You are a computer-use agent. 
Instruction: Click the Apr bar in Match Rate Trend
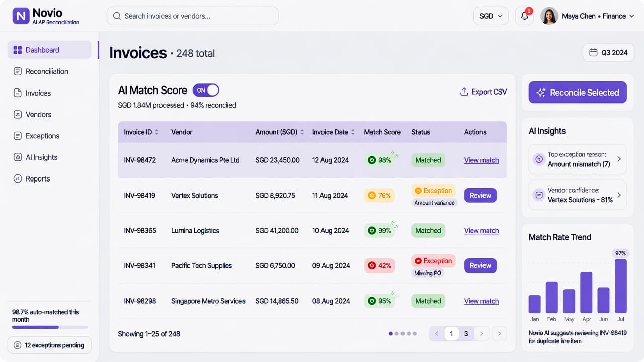[586, 292]
